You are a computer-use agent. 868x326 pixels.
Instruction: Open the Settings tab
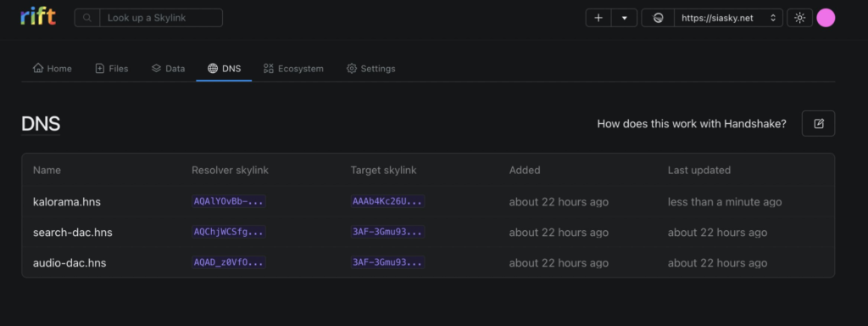tap(371, 69)
